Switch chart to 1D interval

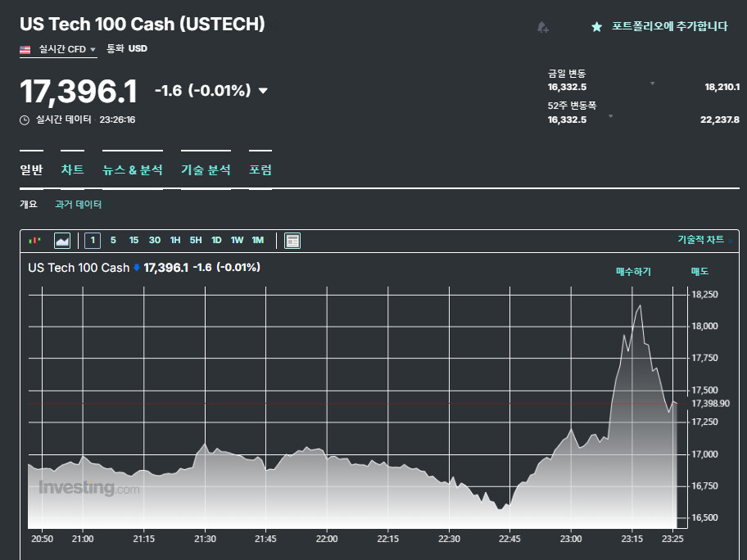(216, 240)
